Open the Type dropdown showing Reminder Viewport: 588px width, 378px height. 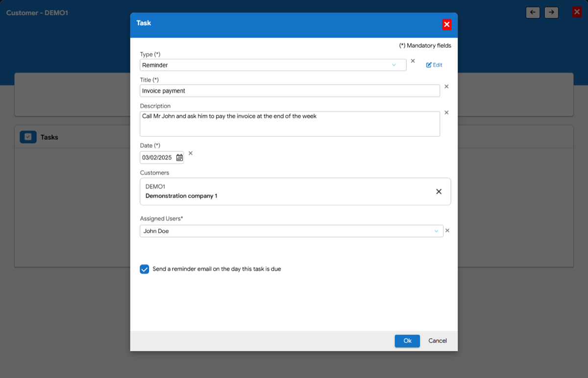[x=273, y=65]
